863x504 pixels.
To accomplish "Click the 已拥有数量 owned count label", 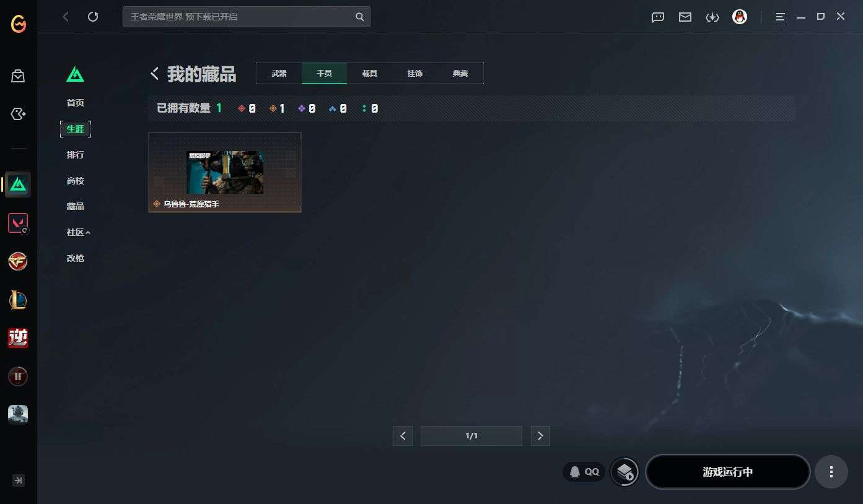I will pyautogui.click(x=184, y=108).
